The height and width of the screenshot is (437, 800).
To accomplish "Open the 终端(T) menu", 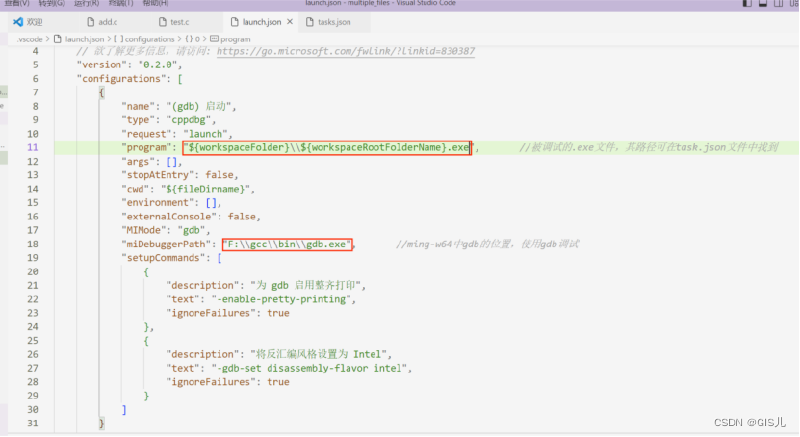I will coord(121,3).
